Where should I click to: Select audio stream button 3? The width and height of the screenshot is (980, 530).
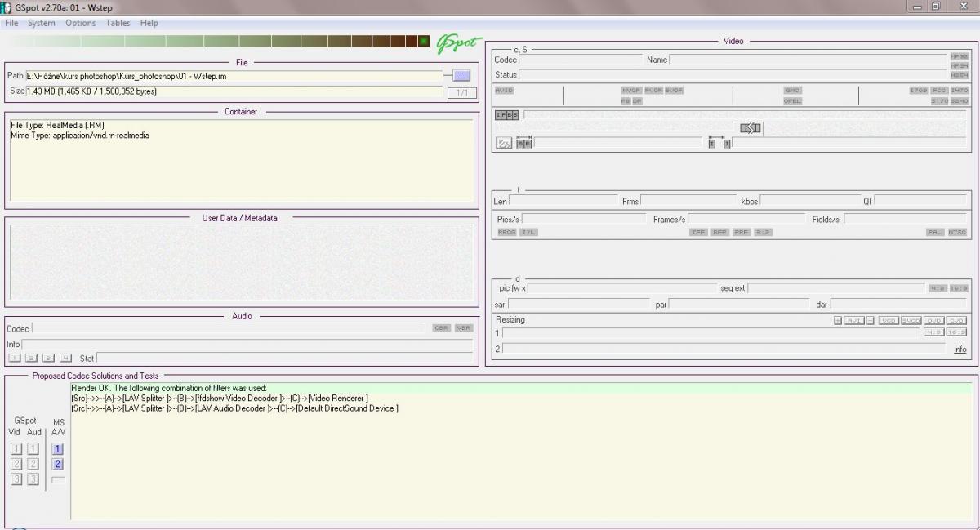[x=49, y=358]
